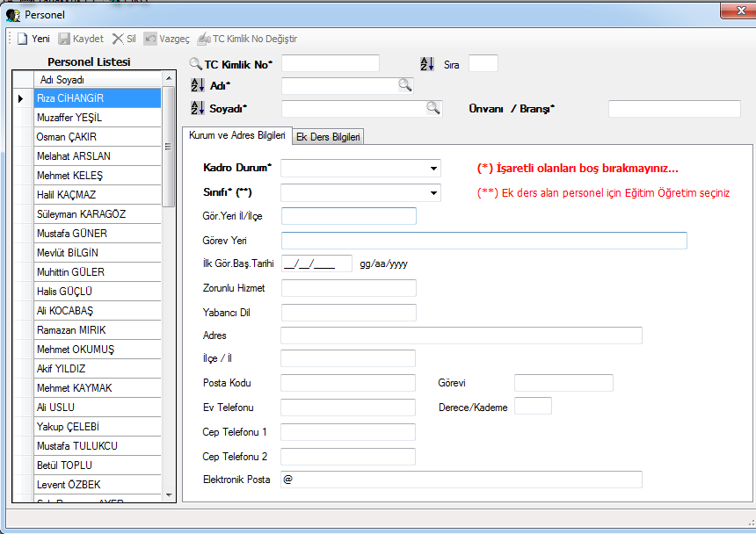Select Rıza CİHANGİR in personnel list
Screen dimensions: 756x534
click(x=98, y=98)
